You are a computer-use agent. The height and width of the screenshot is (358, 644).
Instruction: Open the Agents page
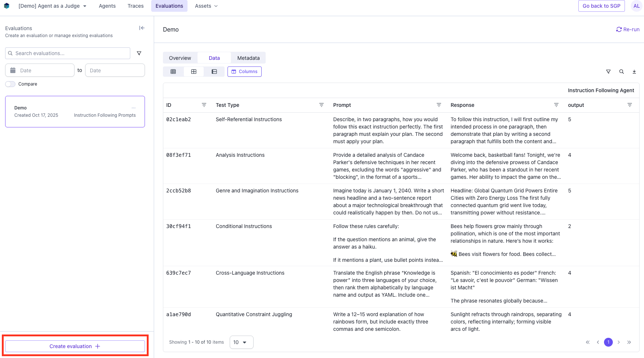coord(107,6)
